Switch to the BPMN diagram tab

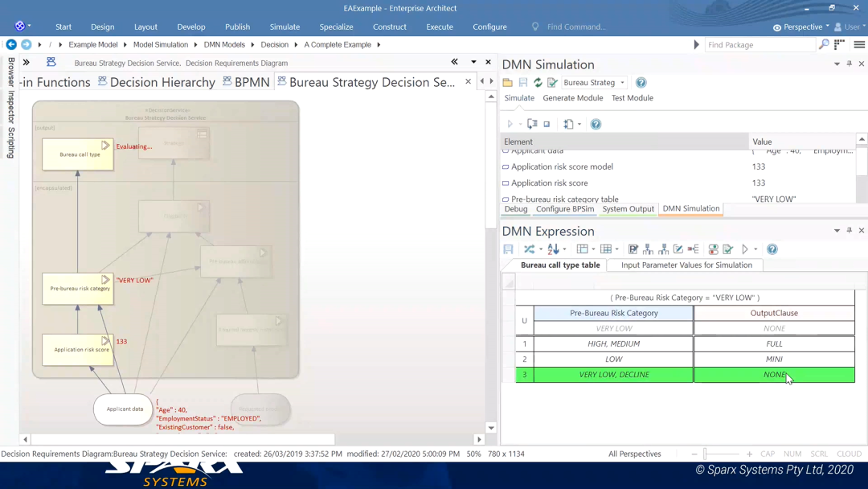[247, 82]
